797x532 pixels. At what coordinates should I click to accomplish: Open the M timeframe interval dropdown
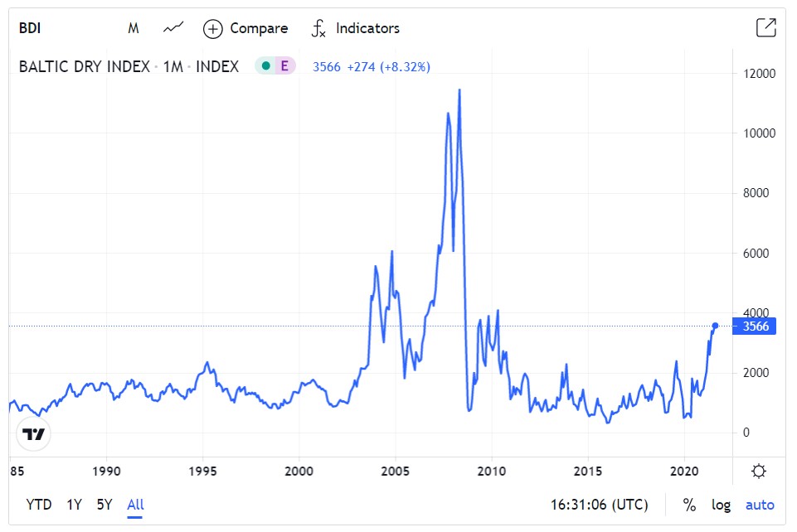[134, 28]
